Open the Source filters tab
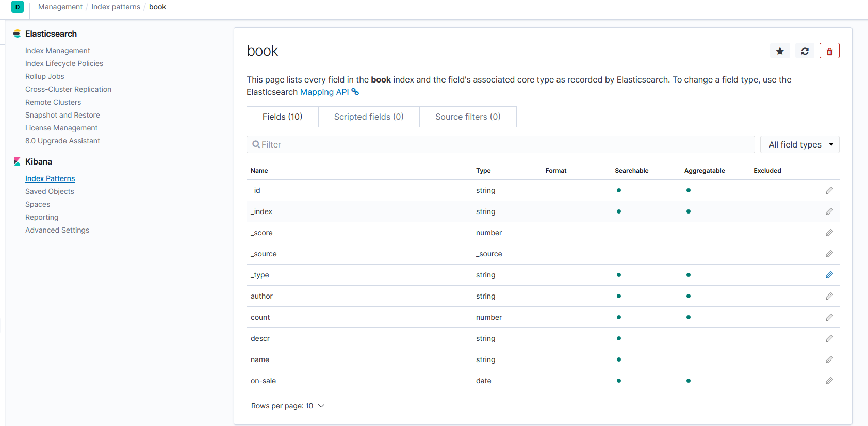Image resolution: width=868 pixels, height=426 pixels. coord(468,117)
